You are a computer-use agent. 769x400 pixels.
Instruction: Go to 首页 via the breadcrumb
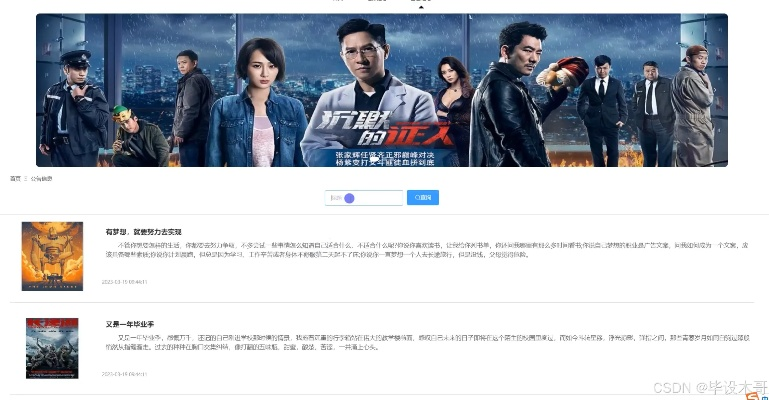(x=15, y=179)
